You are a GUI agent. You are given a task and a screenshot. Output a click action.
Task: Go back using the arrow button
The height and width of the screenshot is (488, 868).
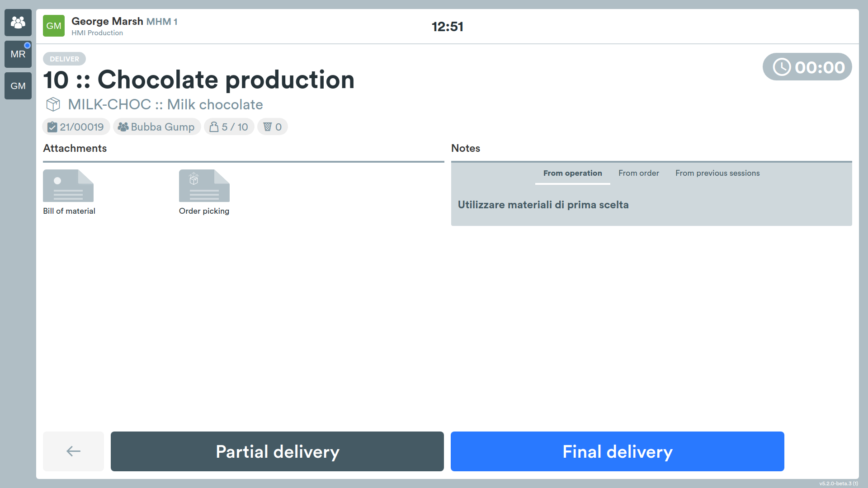coord(73,451)
